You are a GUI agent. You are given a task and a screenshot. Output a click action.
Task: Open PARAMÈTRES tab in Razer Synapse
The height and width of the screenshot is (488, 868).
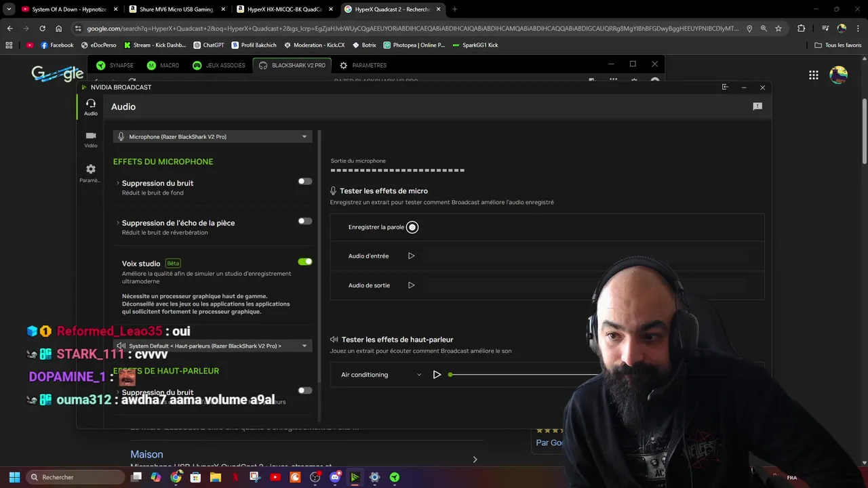[x=363, y=65]
